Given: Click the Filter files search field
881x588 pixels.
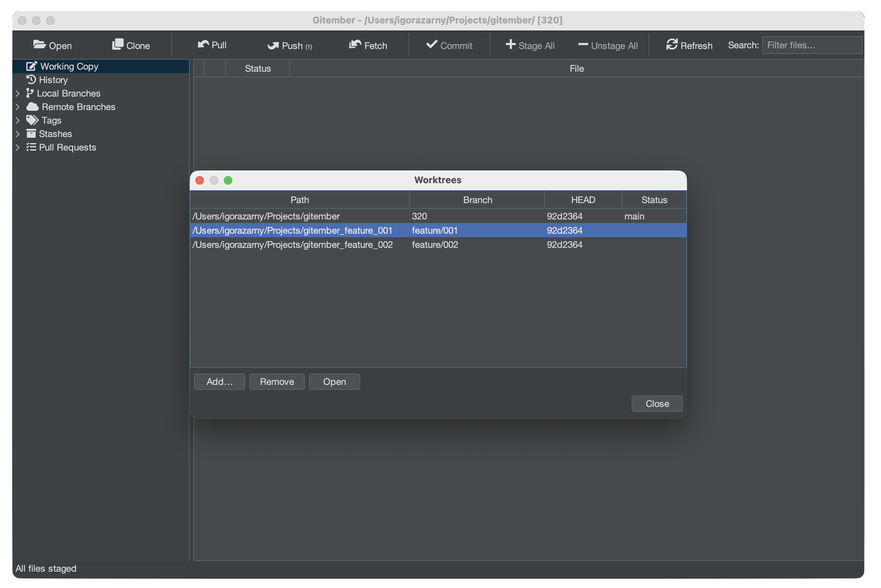Looking at the screenshot, I should [x=812, y=45].
